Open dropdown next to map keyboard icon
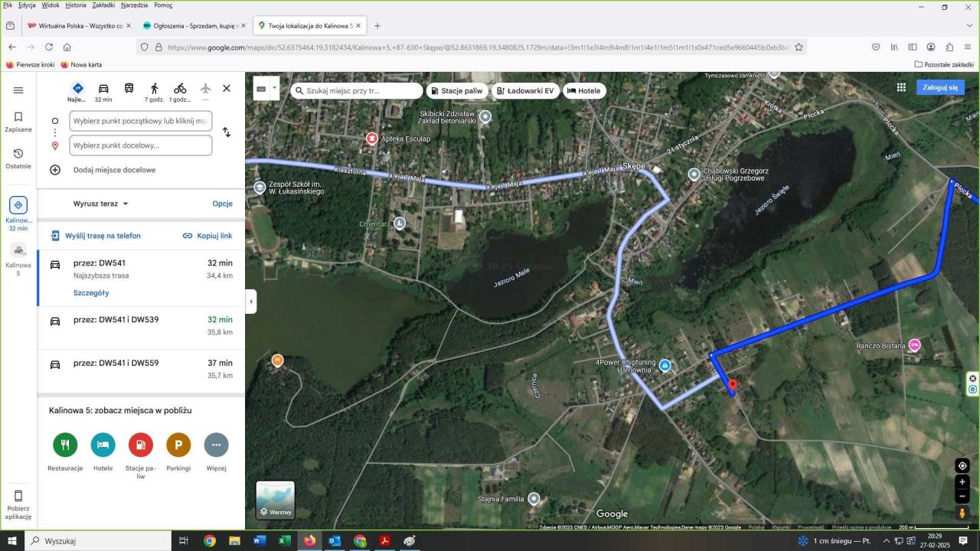This screenshot has width=980, height=551. point(274,89)
